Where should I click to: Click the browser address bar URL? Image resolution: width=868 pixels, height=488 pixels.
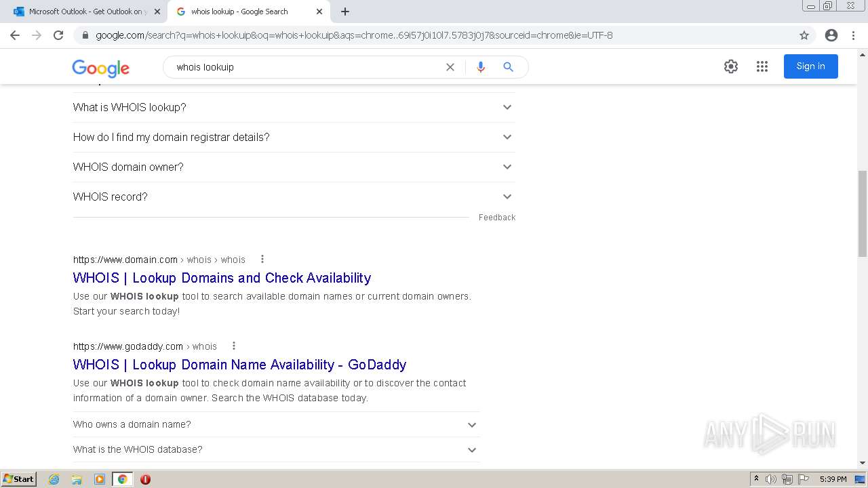(x=354, y=35)
